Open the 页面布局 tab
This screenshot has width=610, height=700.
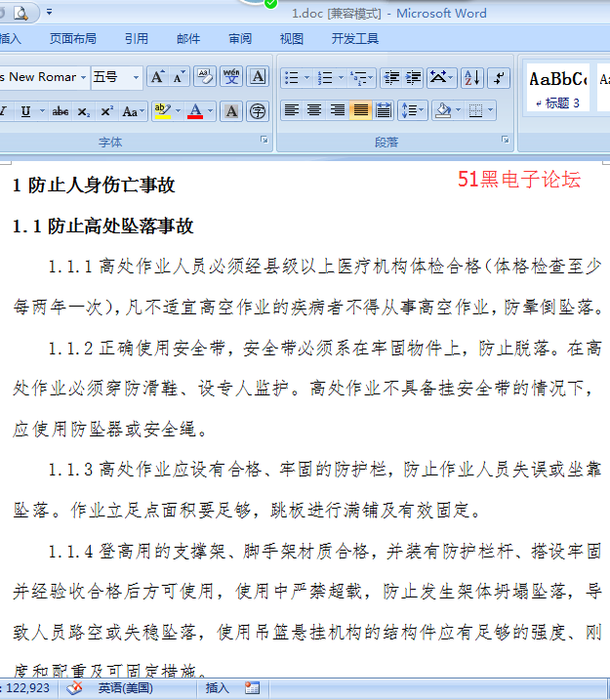click(x=73, y=39)
